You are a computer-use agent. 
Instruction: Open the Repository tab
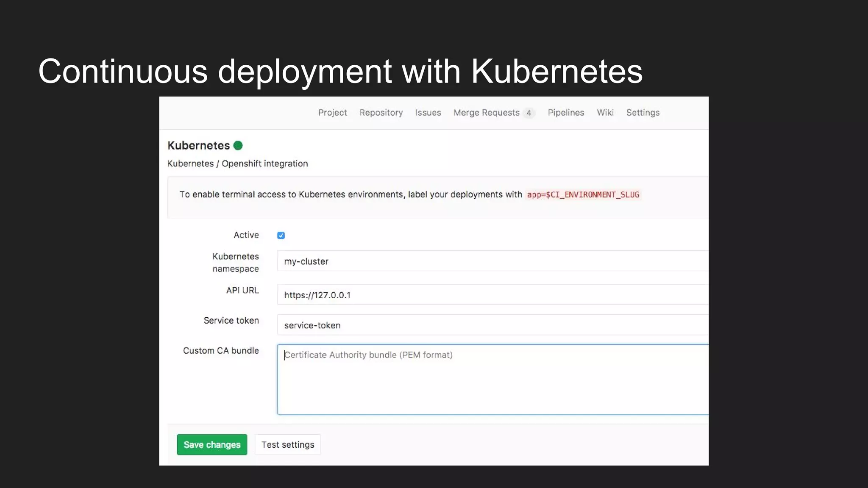tap(381, 113)
